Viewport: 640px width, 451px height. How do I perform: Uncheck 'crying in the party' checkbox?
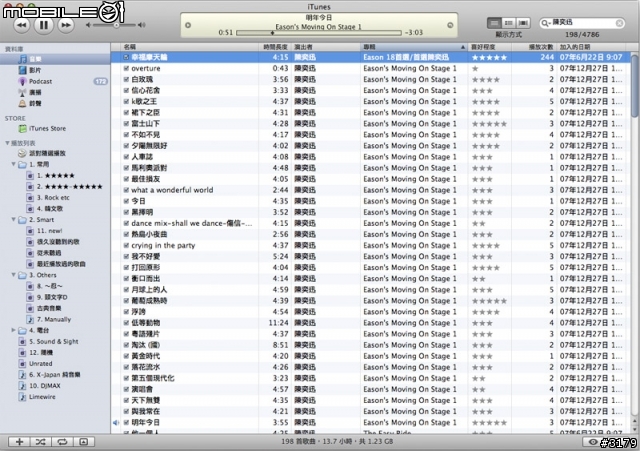(126, 245)
